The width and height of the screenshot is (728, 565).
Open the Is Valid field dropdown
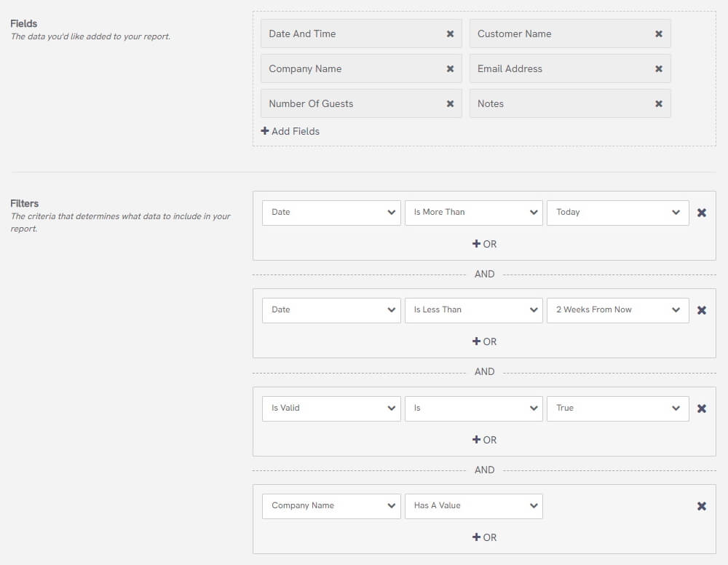[x=331, y=408]
